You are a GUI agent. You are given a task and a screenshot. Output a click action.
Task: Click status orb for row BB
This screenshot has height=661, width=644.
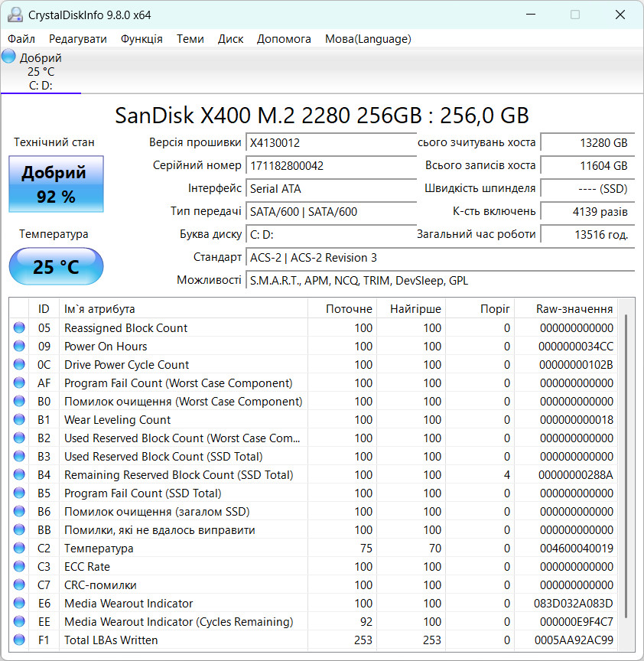[x=19, y=529]
